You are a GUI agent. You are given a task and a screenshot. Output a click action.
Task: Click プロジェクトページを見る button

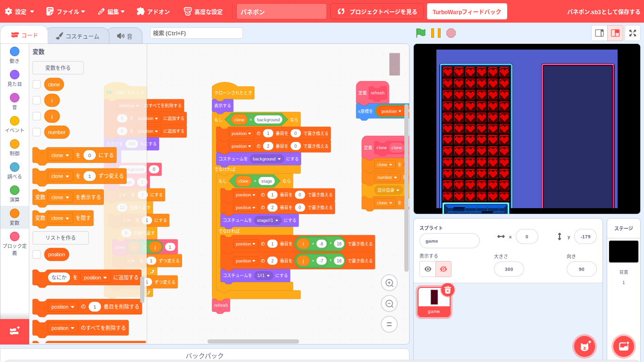tap(377, 11)
